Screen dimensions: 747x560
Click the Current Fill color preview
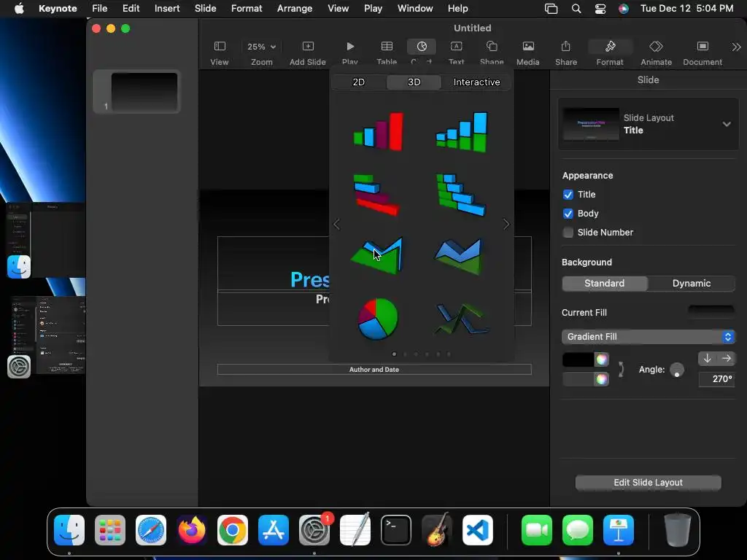pos(711,312)
